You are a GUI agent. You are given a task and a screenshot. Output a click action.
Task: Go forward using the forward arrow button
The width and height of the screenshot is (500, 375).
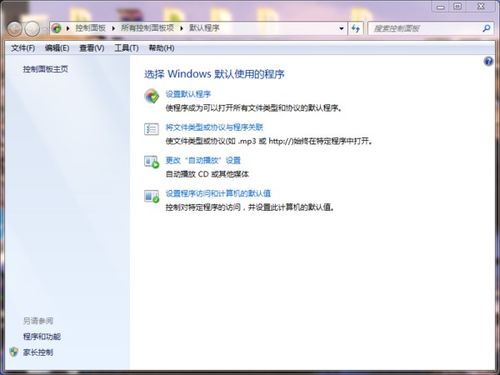pyautogui.click(x=32, y=29)
